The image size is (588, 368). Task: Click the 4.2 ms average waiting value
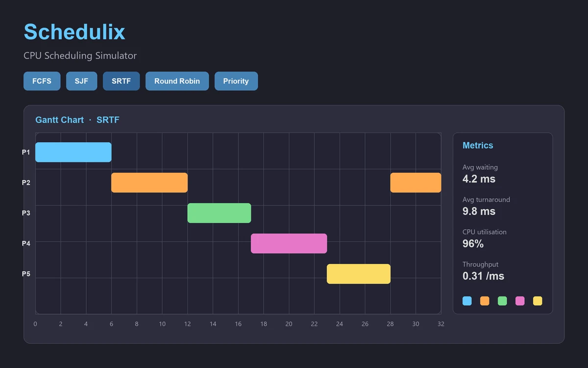coord(479,179)
